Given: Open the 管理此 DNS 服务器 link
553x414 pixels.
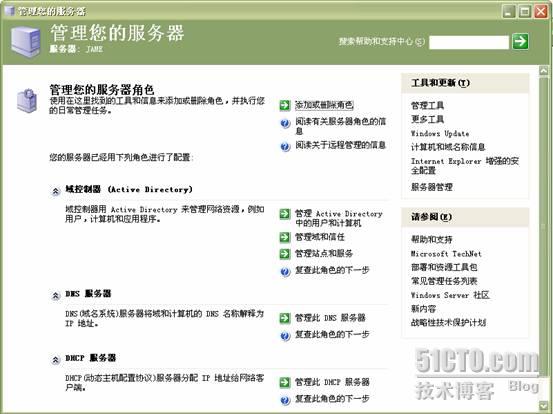Looking at the screenshot, I should pyautogui.click(x=330, y=318).
